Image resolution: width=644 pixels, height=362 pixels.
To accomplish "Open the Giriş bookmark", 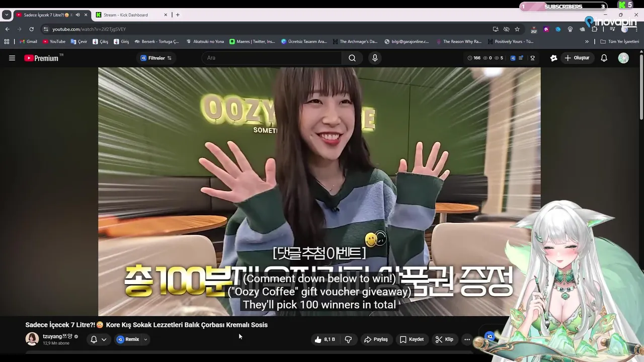I will tap(121, 42).
